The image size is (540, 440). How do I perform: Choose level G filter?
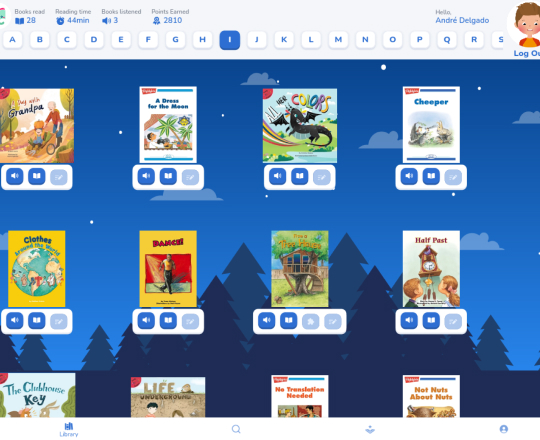click(x=175, y=40)
